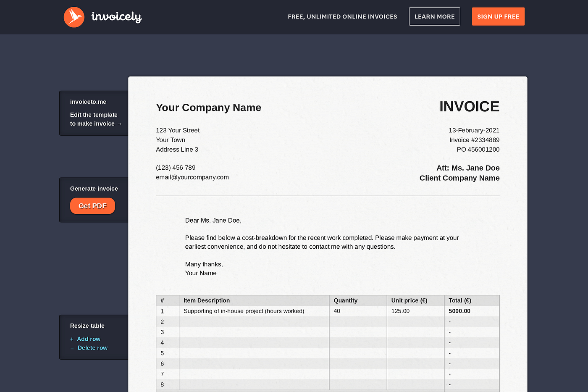Edit the Client Company Name field
This screenshot has height=392, width=588.
point(459,178)
